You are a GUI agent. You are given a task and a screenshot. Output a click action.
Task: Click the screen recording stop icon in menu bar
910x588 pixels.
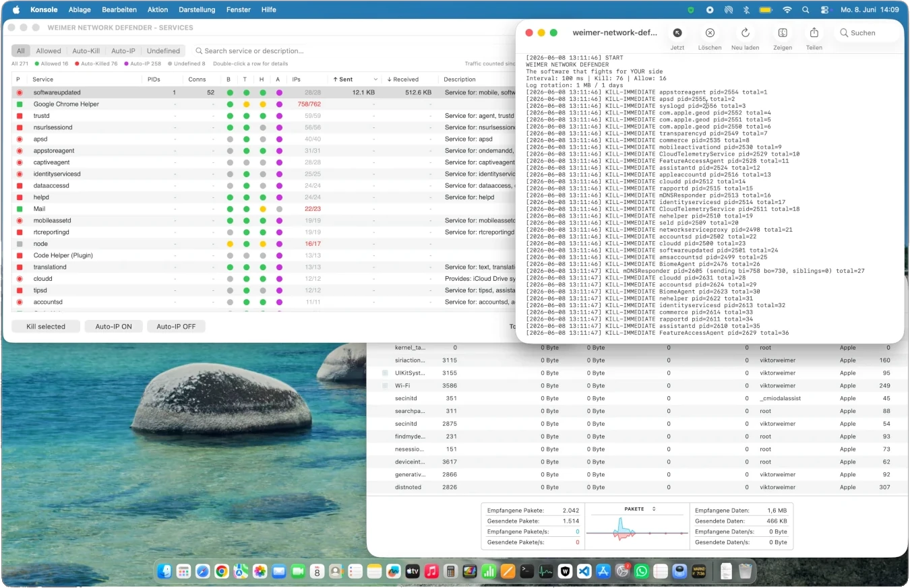coord(710,10)
